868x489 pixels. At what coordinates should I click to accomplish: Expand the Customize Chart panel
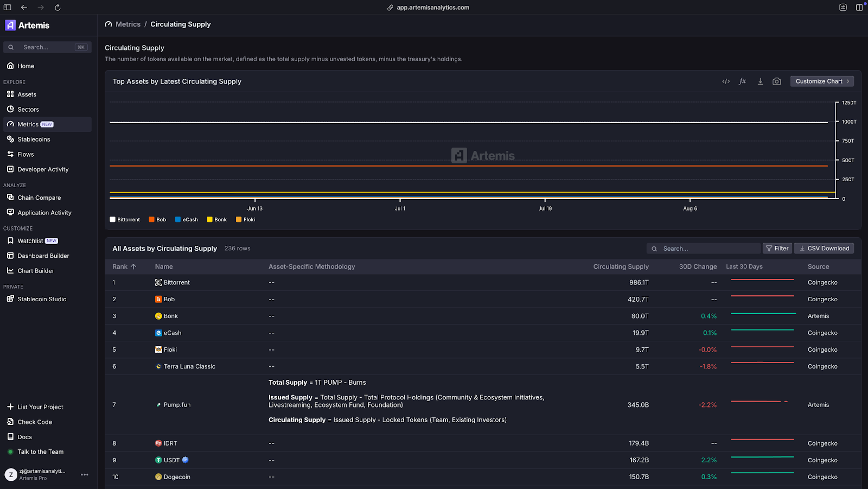(x=822, y=81)
